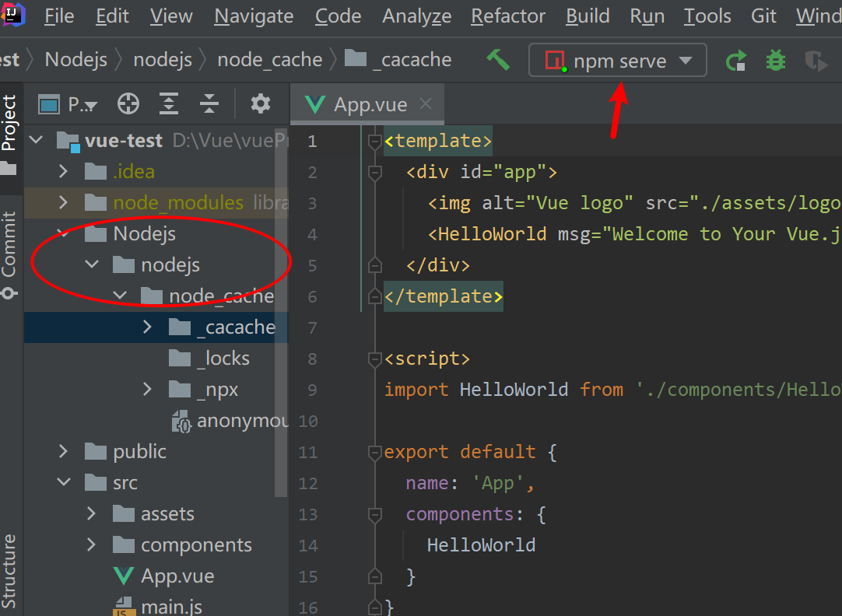Fold the template block at line 1
Screen dimensions: 842x616
click(375, 141)
